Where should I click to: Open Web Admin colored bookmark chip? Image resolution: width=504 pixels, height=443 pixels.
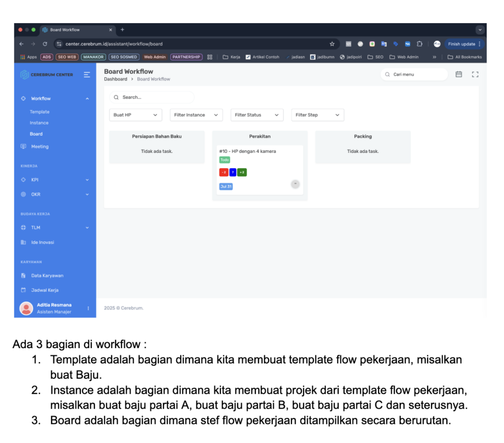pyautogui.click(x=155, y=57)
